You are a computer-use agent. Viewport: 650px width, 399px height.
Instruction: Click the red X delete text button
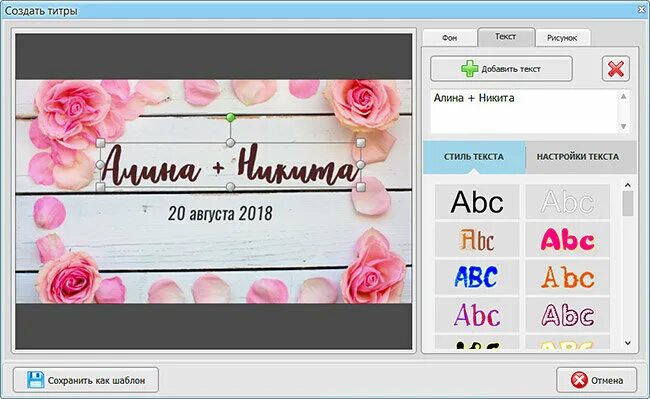click(616, 69)
